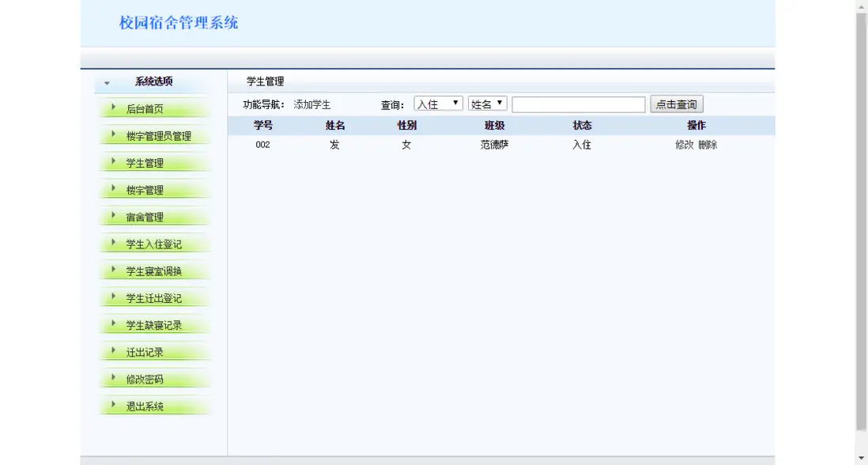Click the arrow icon beside 退出系统
868x465 pixels.
point(113,406)
